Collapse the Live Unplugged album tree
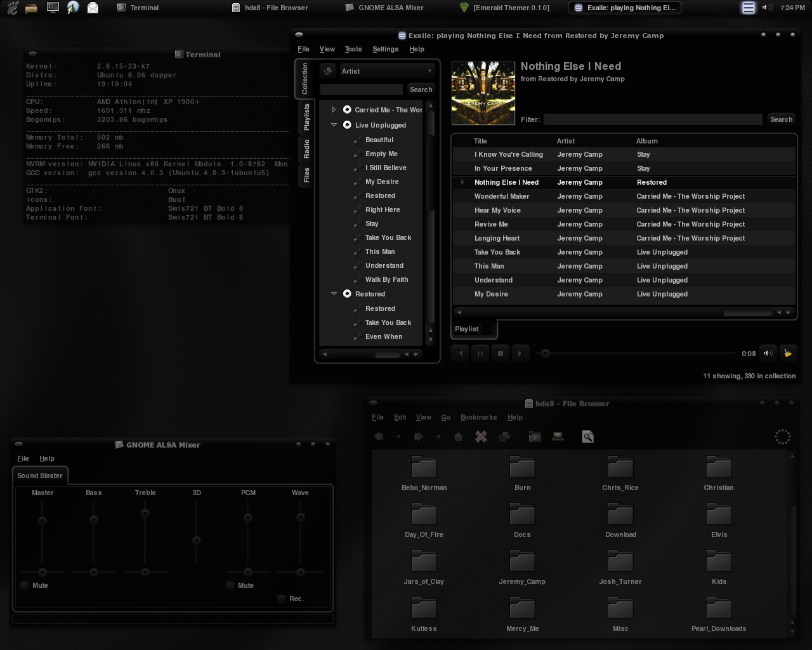 pos(334,125)
